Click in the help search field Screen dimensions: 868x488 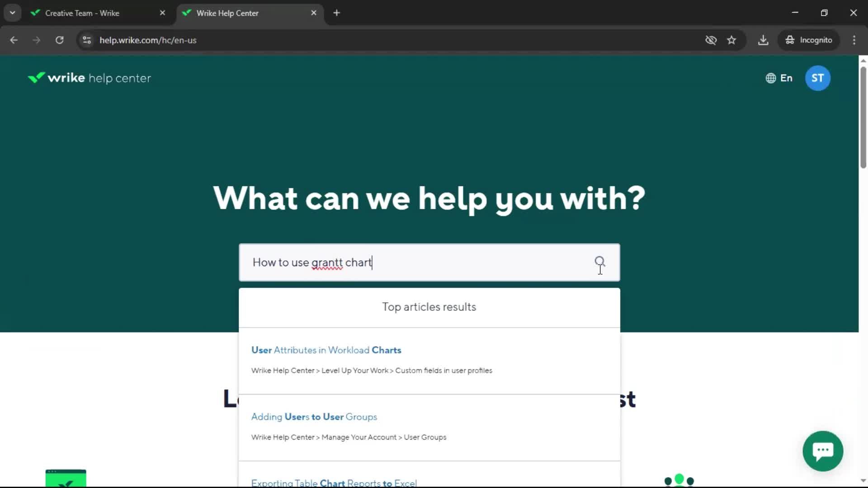click(x=429, y=263)
